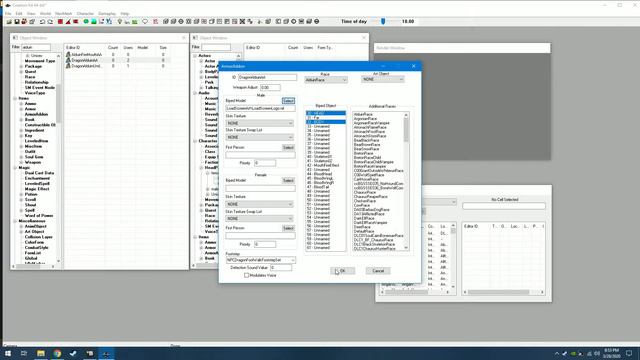Click the Undo arrow toolbar icon
640x360 pixels.
42,21
